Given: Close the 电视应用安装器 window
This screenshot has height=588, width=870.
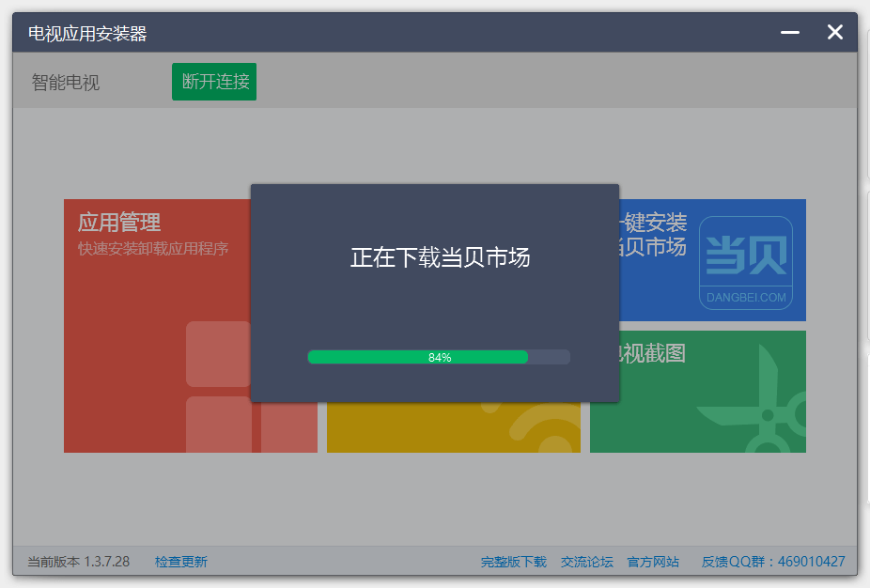Looking at the screenshot, I should click(835, 32).
